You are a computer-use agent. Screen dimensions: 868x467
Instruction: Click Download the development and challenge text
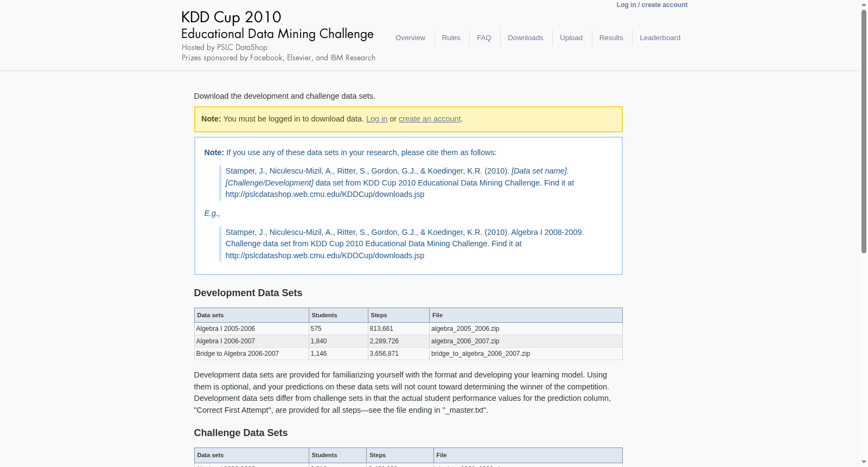(284, 96)
